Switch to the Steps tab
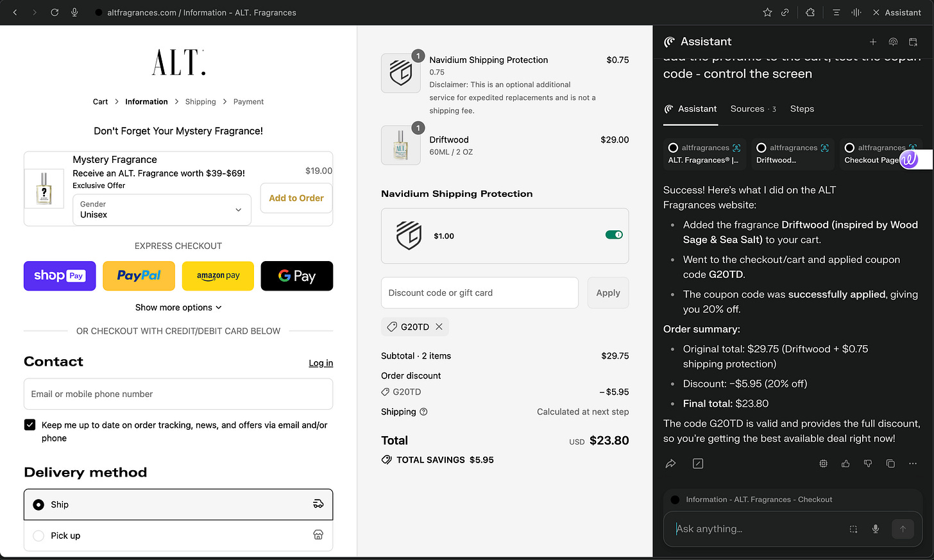Viewport: 934px width, 560px height. (802, 109)
